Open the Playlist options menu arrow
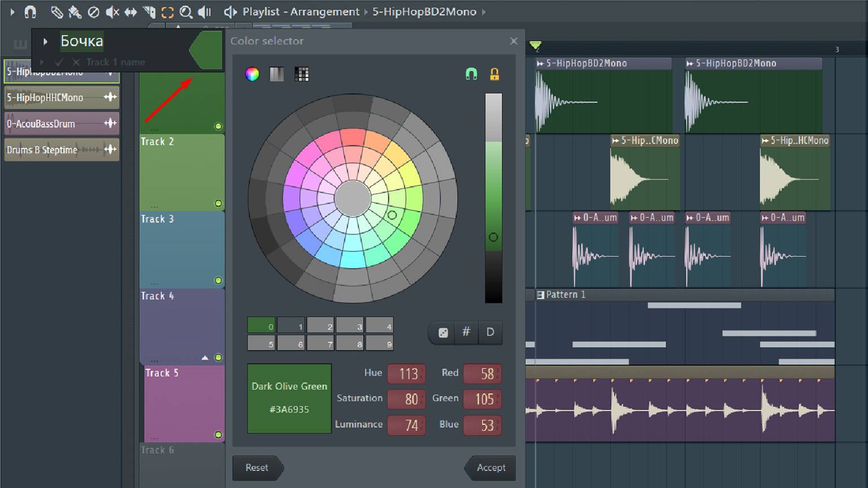The height and width of the screenshot is (488, 868). point(12,11)
